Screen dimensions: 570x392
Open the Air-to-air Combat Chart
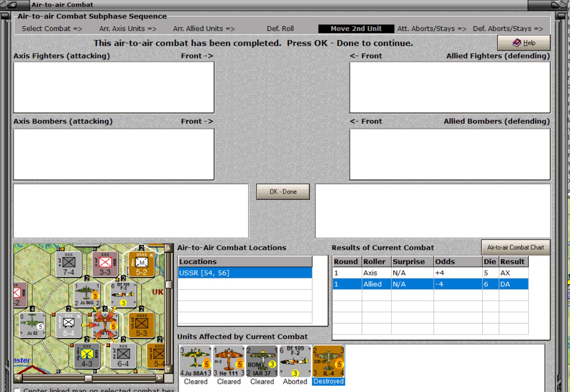516,247
